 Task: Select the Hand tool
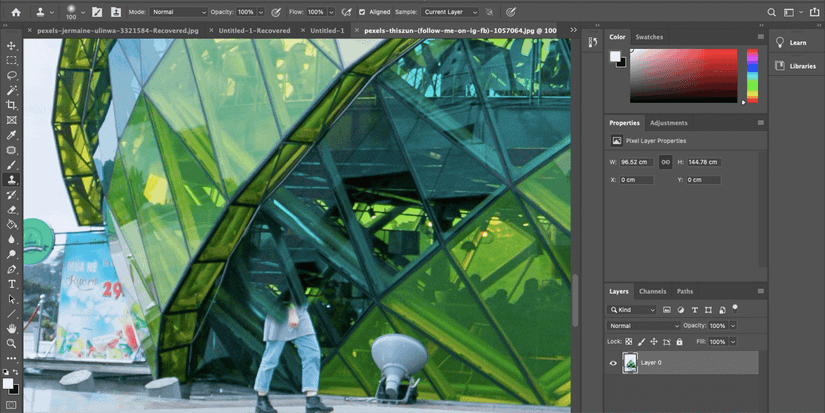[x=12, y=328]
